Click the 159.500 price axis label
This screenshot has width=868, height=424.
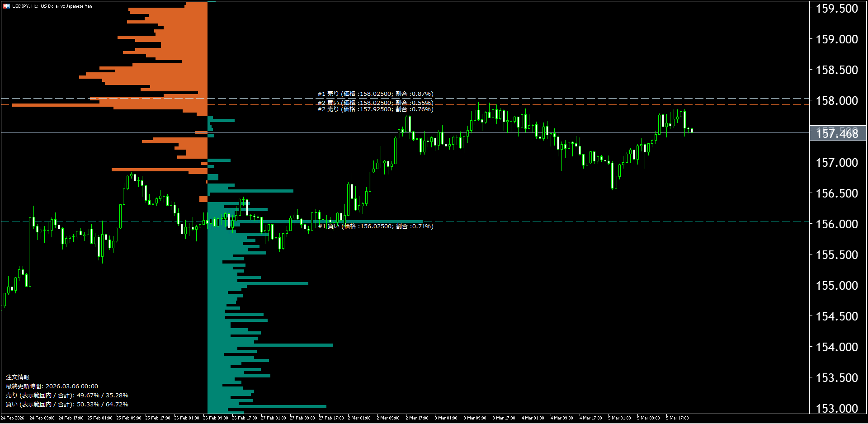(837, 9)
